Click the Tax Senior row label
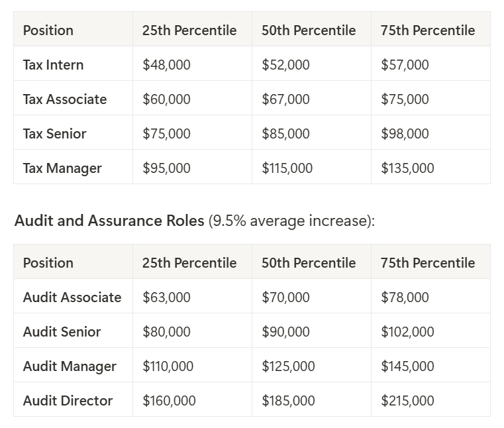Image resolution: width=504 pixels, height=428 pixels. (54, 134)
